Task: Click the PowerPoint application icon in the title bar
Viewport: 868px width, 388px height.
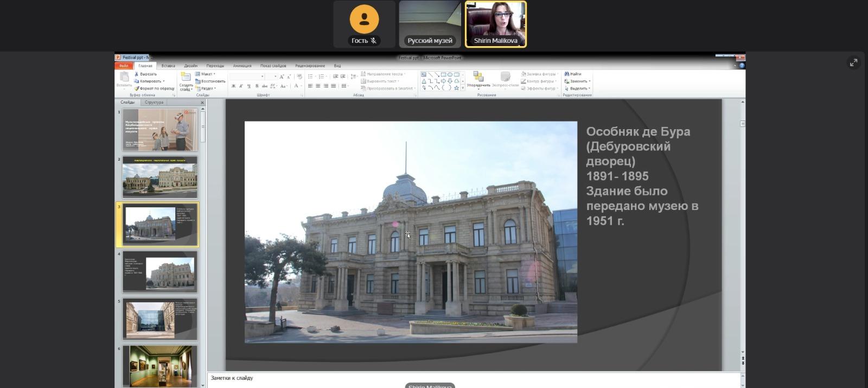Action: coord(118,58)
